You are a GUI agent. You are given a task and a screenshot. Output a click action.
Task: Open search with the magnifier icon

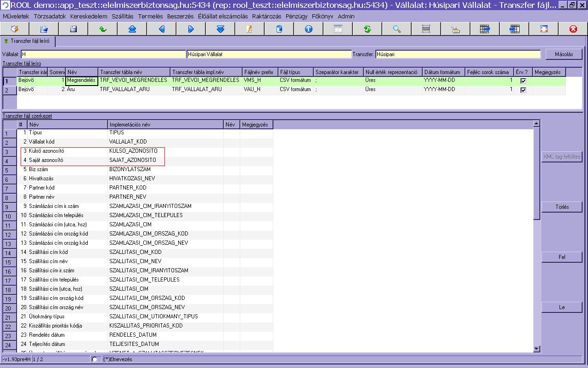point(397,29)
